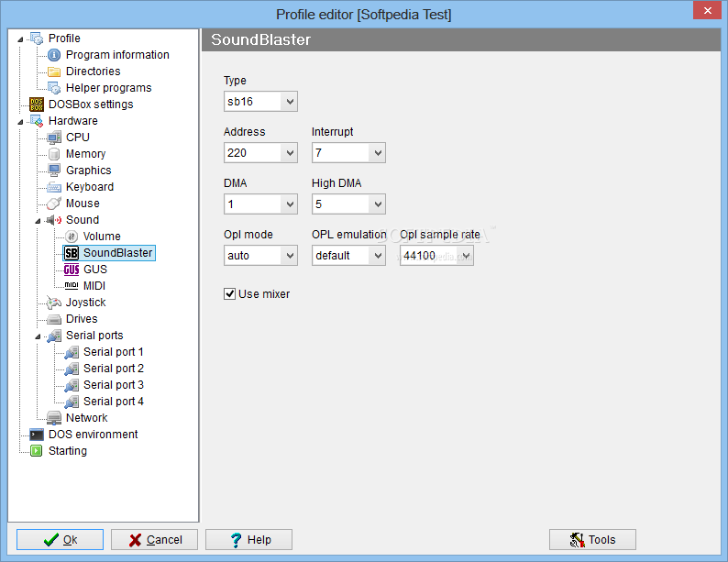The height and width of the screenshot is (562, 728).
Task: Collapse the Serial ports node
Action: coord(39,336)
